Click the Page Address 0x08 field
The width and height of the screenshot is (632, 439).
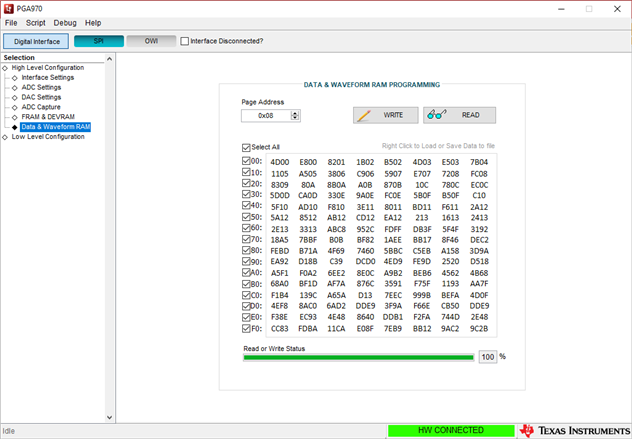(x=266, y=116)
